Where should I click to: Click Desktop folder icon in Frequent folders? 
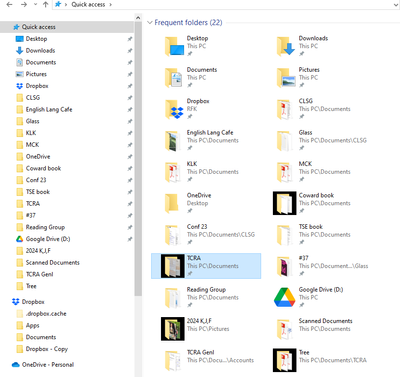(174, 46)
